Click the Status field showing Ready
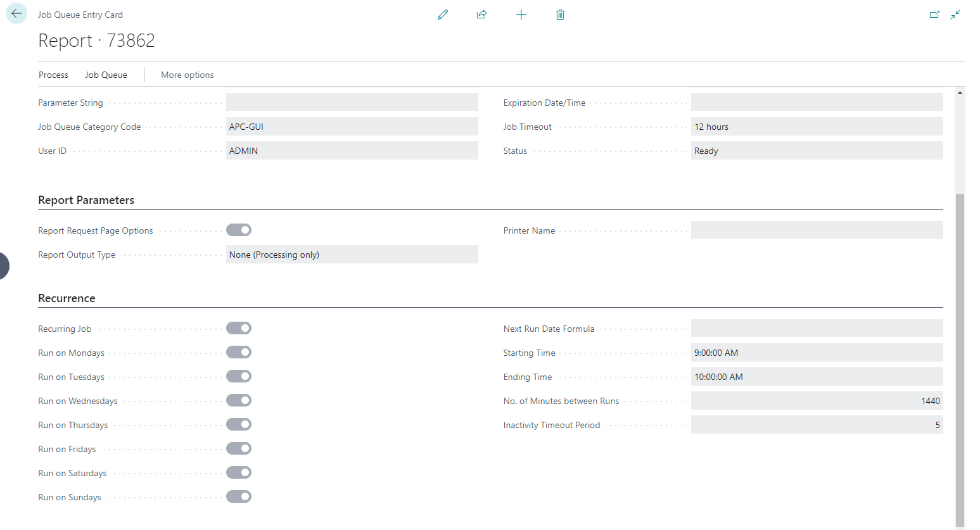Image resolution: width=980 pixels, height=530 pixels. [x=817, y=151]
